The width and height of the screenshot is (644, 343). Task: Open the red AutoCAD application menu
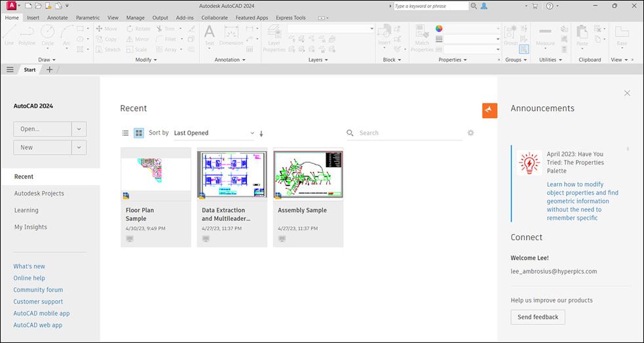tap(12, 6)
